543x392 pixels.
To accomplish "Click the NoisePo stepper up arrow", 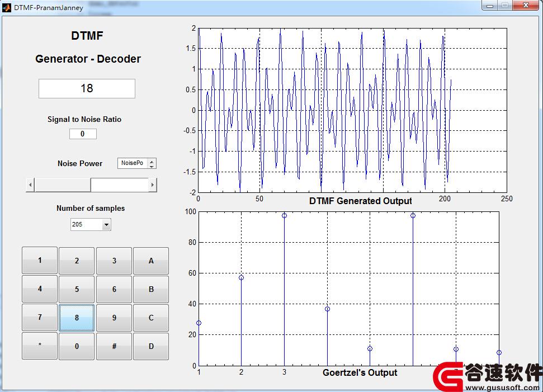I will (x=152, y=161).
